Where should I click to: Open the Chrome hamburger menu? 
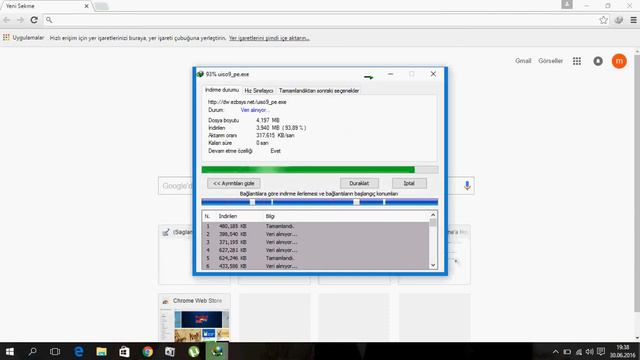click(x=633, y=20)
